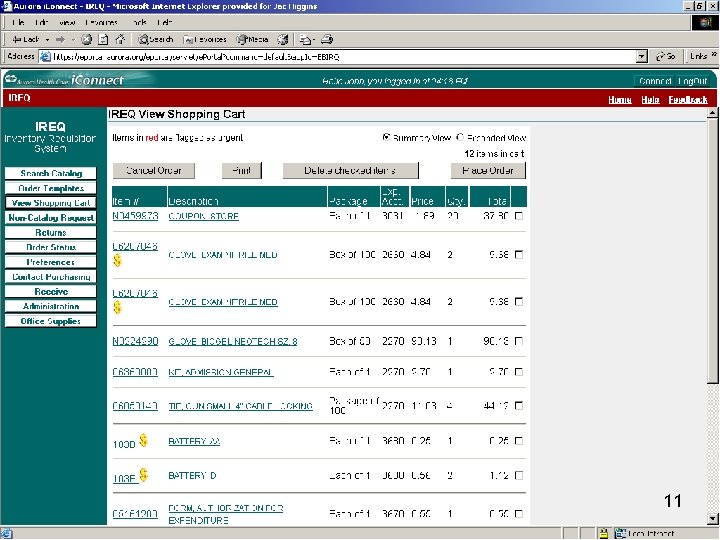Click the Go button next to address bar
Viewport: 720px width, 540px height.
tap(665, 56)
